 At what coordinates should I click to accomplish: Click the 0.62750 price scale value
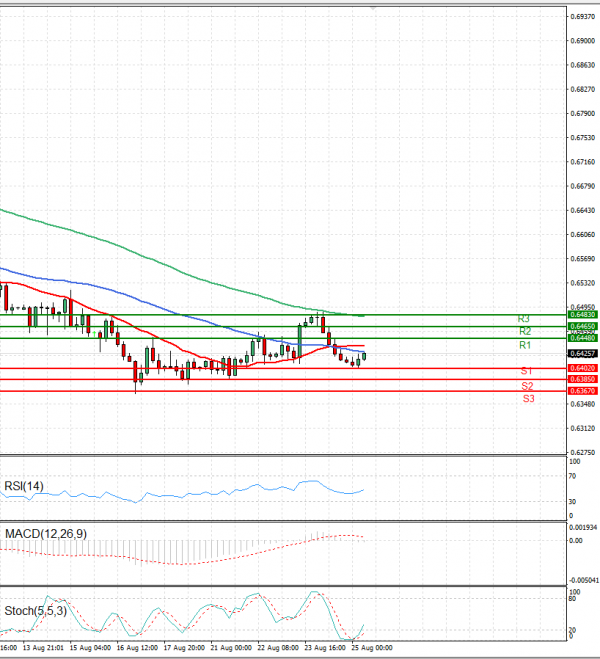point(583,453)
